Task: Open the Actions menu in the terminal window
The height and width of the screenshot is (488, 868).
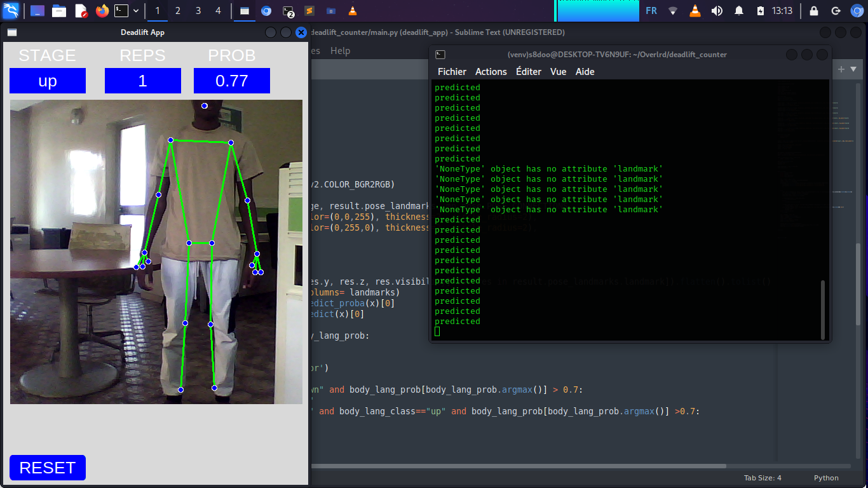Action: pos(491,72)
